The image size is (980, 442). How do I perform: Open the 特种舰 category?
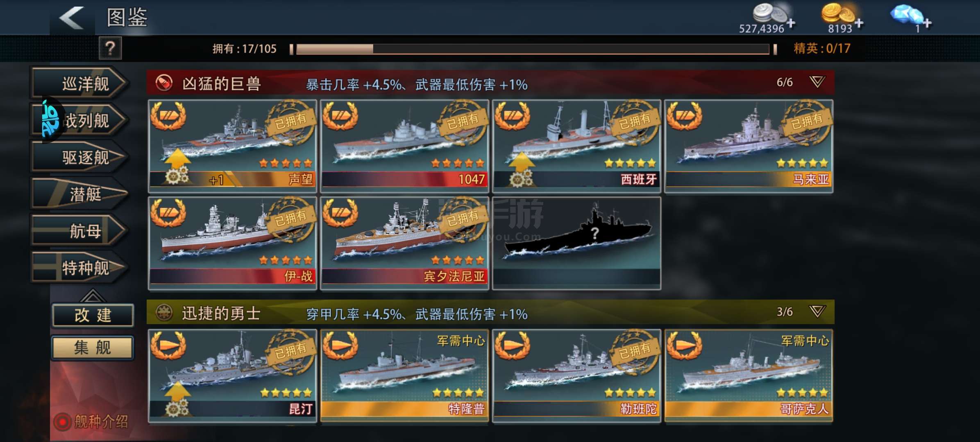click(x=80, y=268)
